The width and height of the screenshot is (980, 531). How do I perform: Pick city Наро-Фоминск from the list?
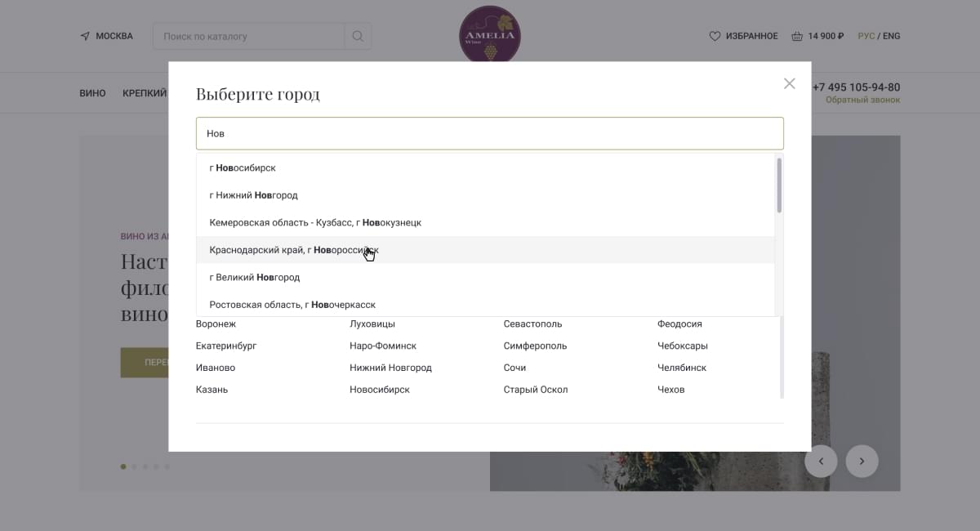coord(383,346)
